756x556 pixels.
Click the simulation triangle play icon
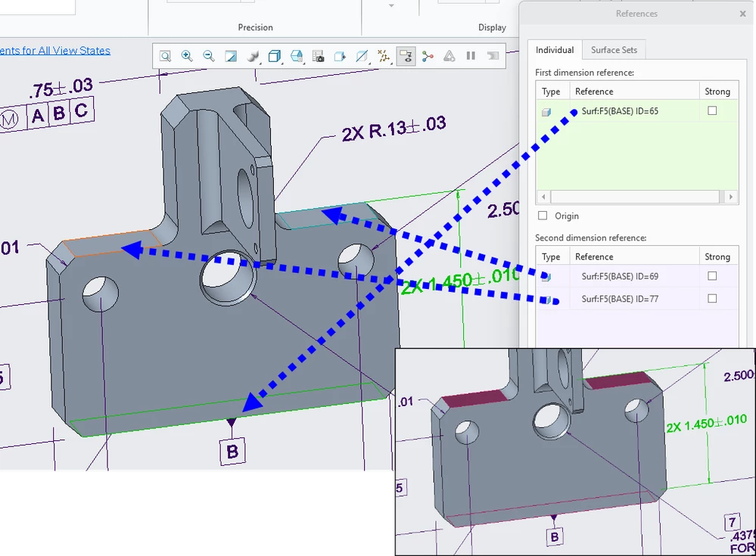point(450,57)
